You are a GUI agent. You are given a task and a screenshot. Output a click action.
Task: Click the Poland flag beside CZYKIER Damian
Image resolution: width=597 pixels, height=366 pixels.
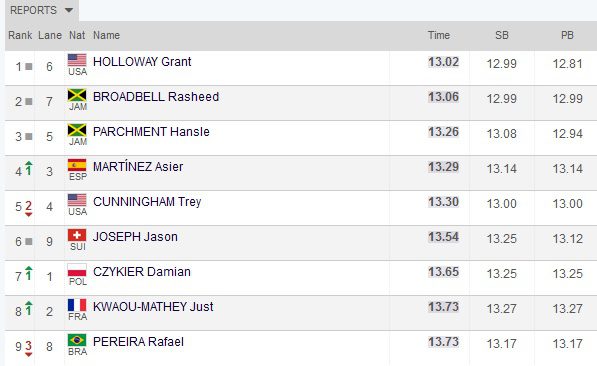(x=77, y=270)
